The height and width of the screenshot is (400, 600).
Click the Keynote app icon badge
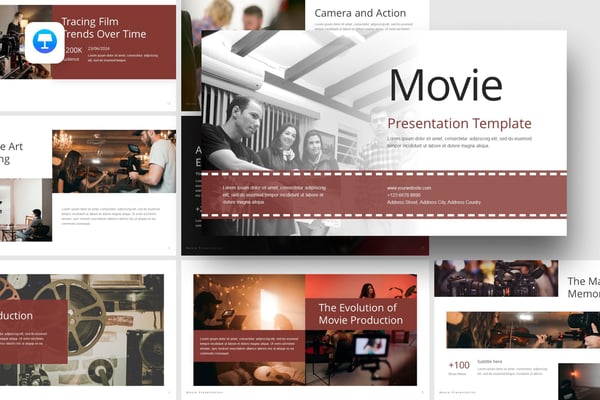[x=45, y=42]
